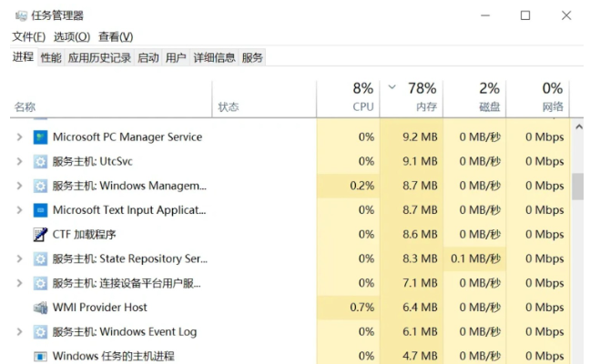Expand 服务主机: State Repository Service row
The height and width of the screenshot is (364, 590).
click(19, 258)
